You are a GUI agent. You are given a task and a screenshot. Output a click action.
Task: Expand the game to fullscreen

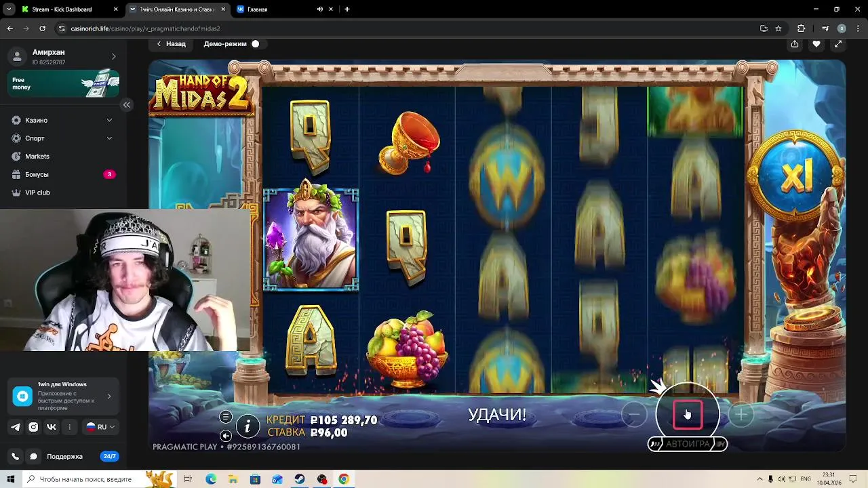pos(838,44)
